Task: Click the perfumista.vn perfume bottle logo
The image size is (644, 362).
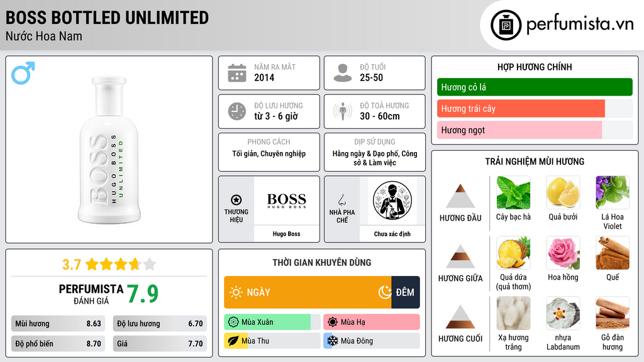Action: (506, 25)
